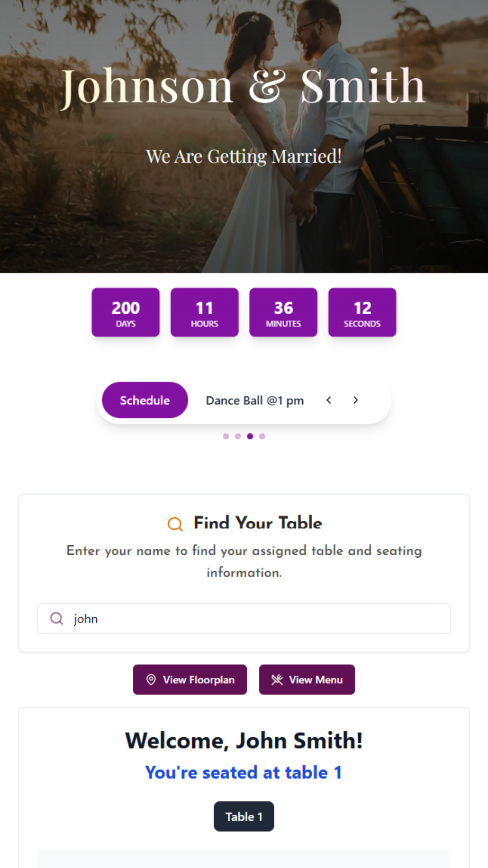The width and height of the screenshot is (488, 868).
Task: Click the 200 Days countdown tile
Action: point(125,312)
